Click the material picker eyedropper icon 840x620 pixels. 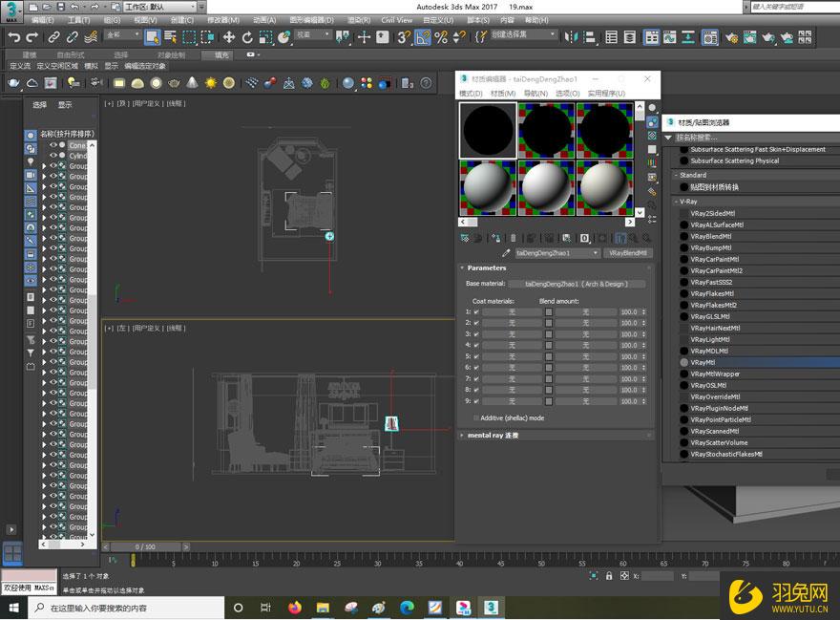[507, 251]
